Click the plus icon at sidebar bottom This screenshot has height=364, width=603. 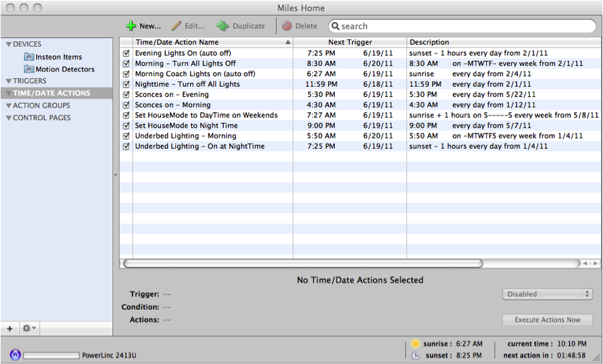click(x=9, y=328)
